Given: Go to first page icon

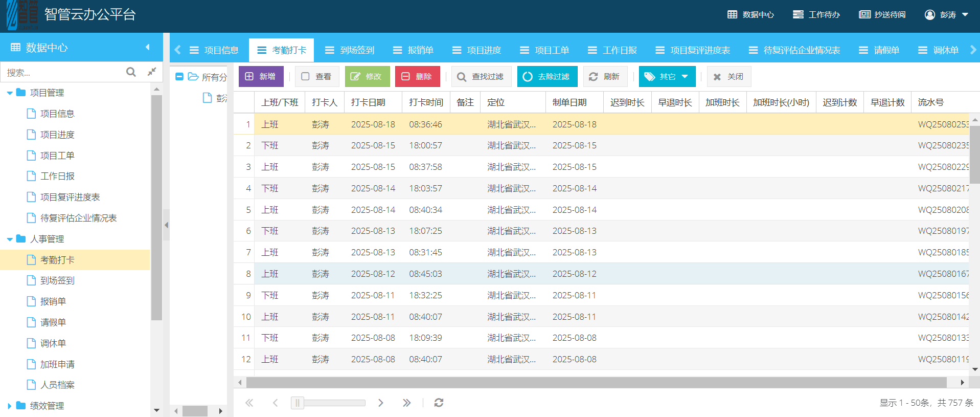Looking at the screenshot, I should pyautogui.click(x=249, y=403).
